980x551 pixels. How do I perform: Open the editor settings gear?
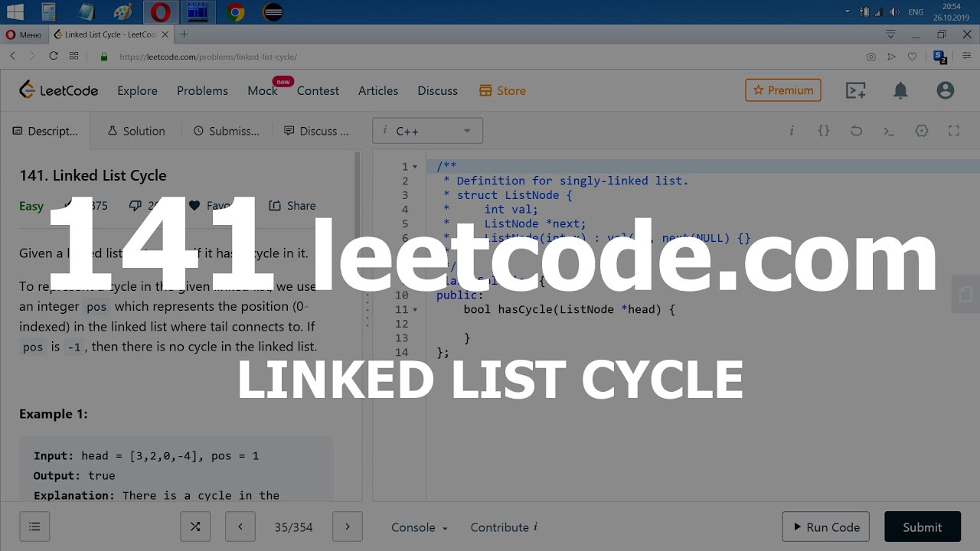pos(922,131)
